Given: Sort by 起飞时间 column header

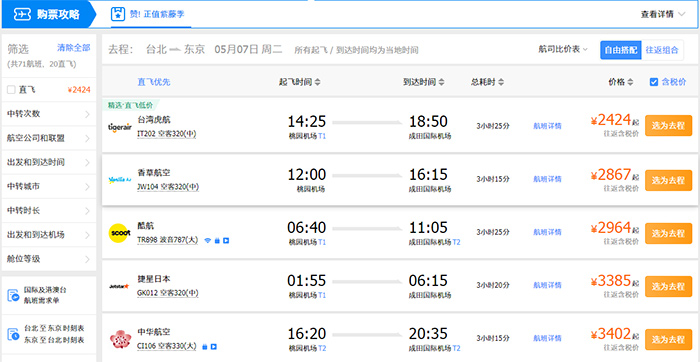Looking at the screenshot, I should point(300,82).
